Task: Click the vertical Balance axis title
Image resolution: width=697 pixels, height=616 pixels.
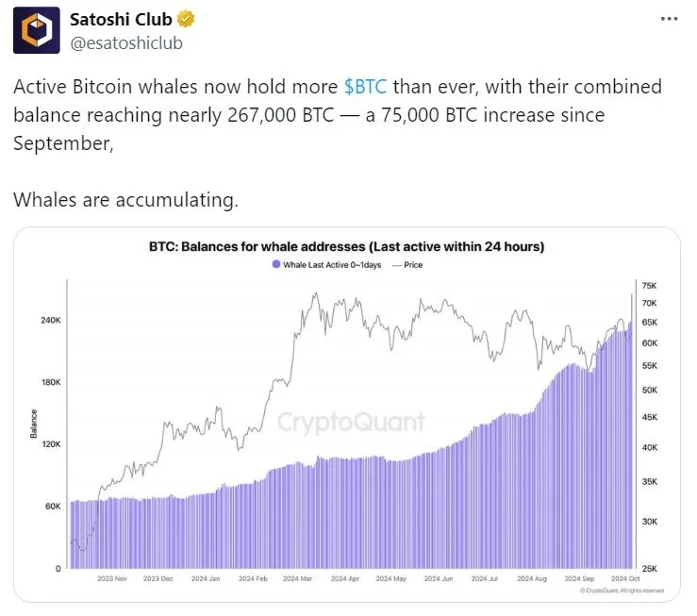Action: (x=34, y=424)
